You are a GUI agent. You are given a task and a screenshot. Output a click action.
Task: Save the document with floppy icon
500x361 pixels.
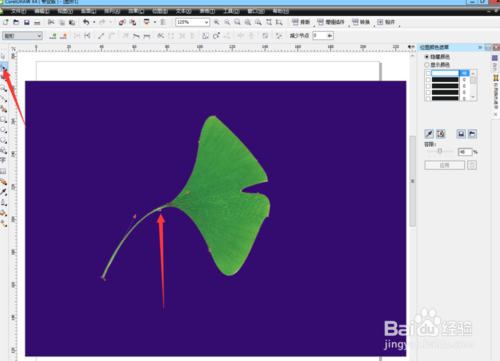27,22
